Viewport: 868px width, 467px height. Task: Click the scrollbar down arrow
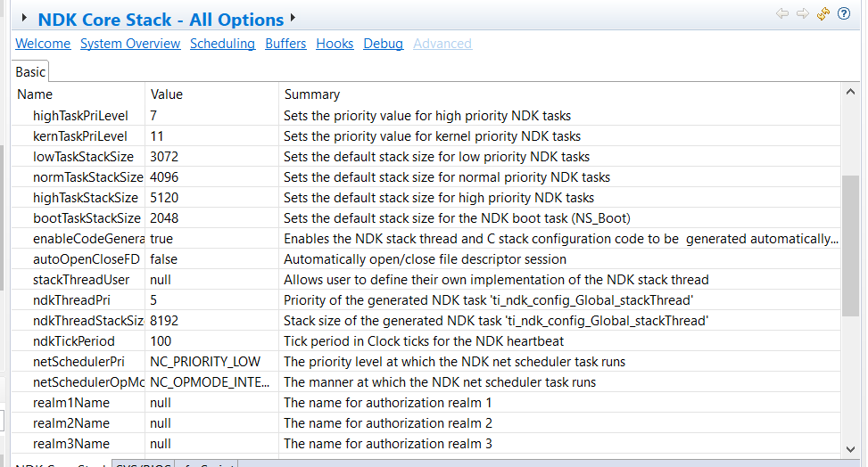click(x=850, y=449)
